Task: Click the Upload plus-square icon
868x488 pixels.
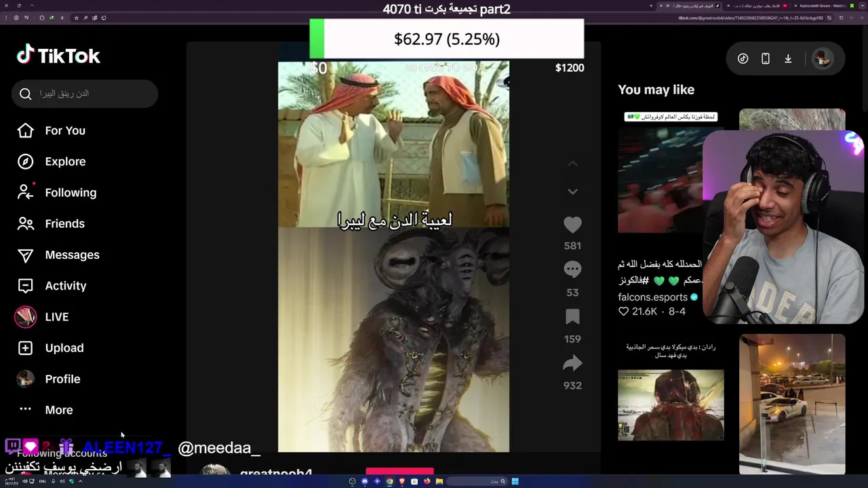Action: (x=25, y=348)
